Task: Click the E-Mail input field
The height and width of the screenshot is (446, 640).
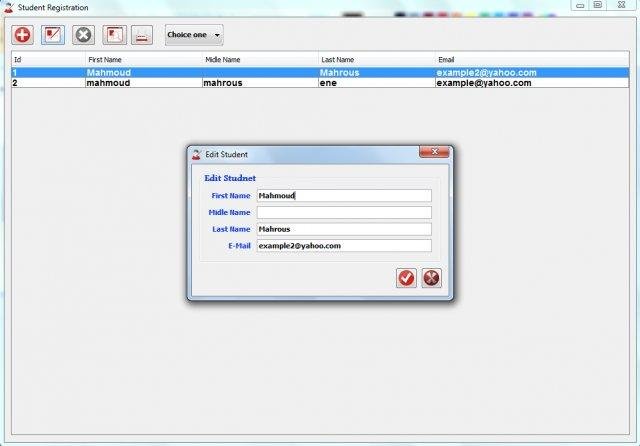Action: tap(344, 246)
